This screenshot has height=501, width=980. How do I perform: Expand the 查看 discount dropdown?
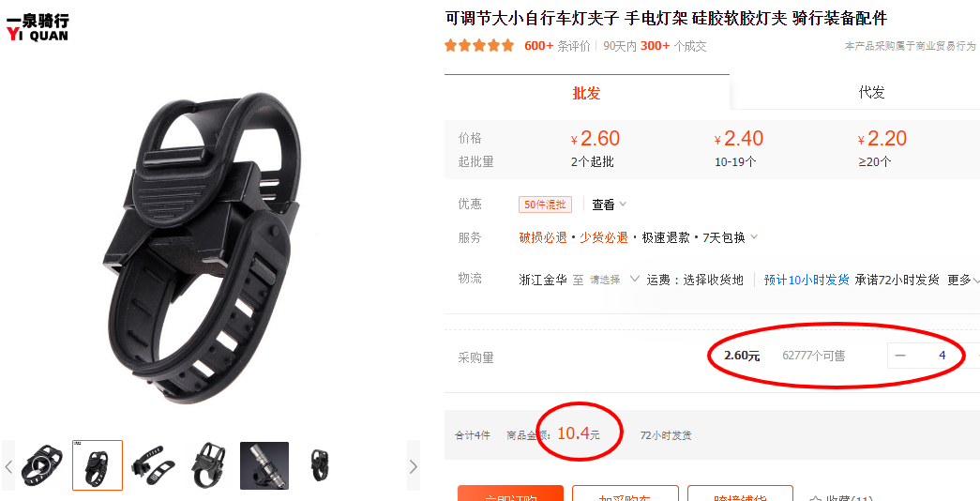(x=610, y=205)
